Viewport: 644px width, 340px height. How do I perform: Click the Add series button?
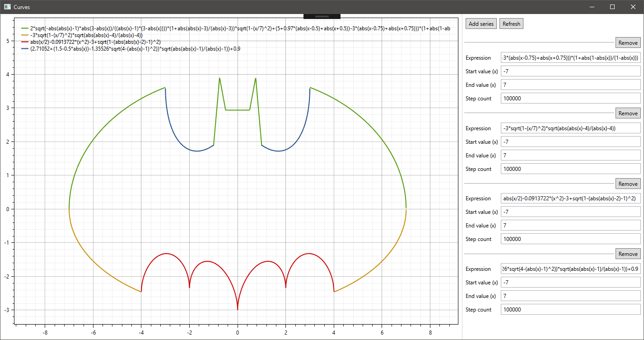point(481,24)
